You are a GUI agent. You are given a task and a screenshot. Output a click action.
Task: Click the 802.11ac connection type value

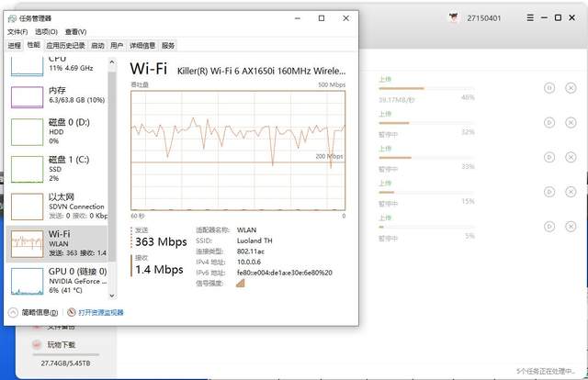coord(251,251)
